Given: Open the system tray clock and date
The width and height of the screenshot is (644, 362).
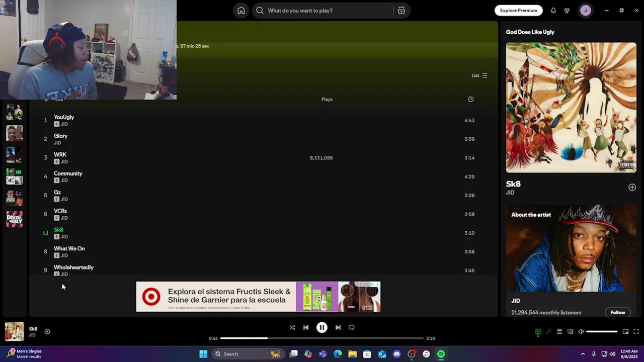Looking at the screenshot, I should [629, 354].
